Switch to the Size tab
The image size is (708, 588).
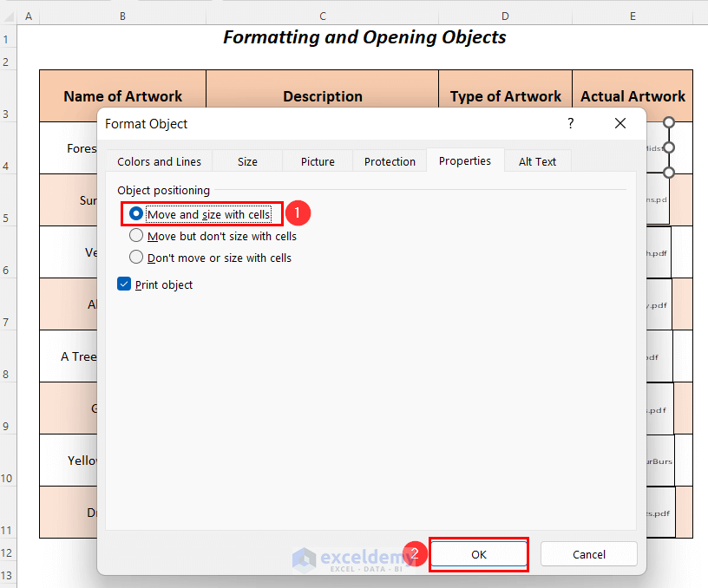(x=246, y=161)
